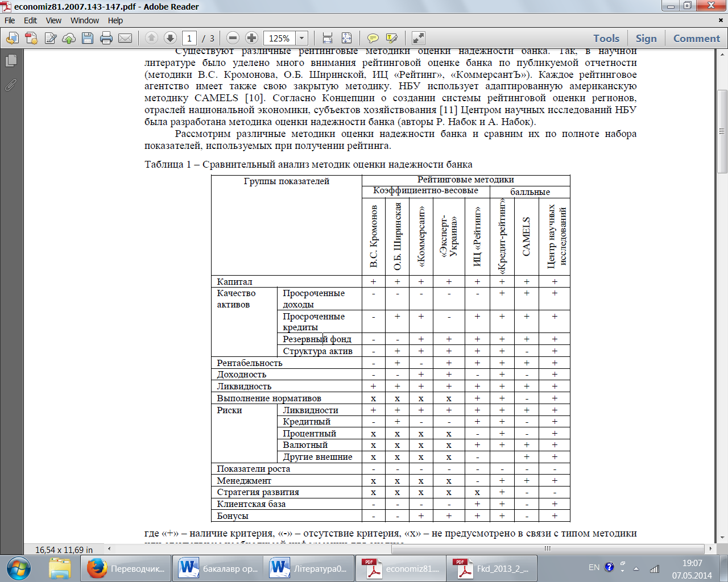Click the Open file toolbar icon
728x582 pixels.
click(13, 38)
